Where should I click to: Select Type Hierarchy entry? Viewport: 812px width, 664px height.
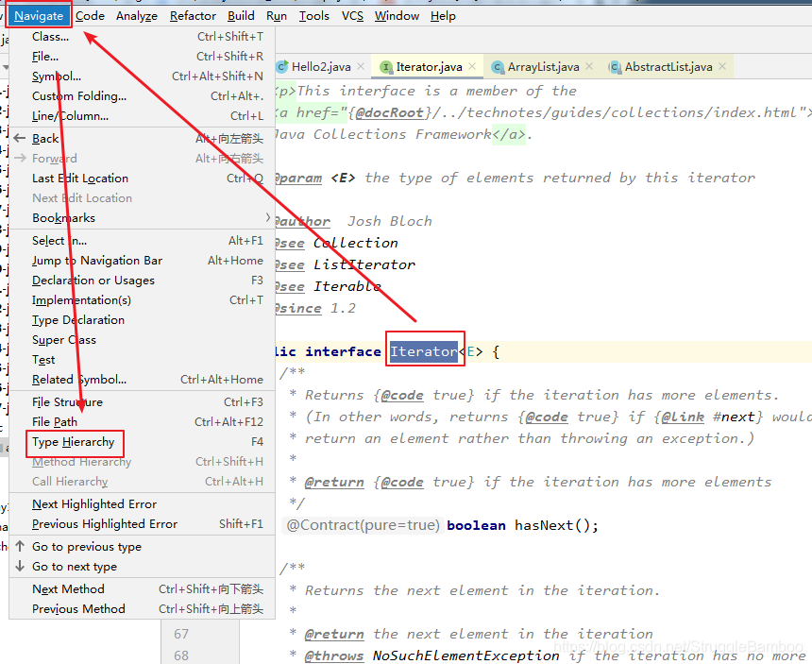[x=143, y=442]
